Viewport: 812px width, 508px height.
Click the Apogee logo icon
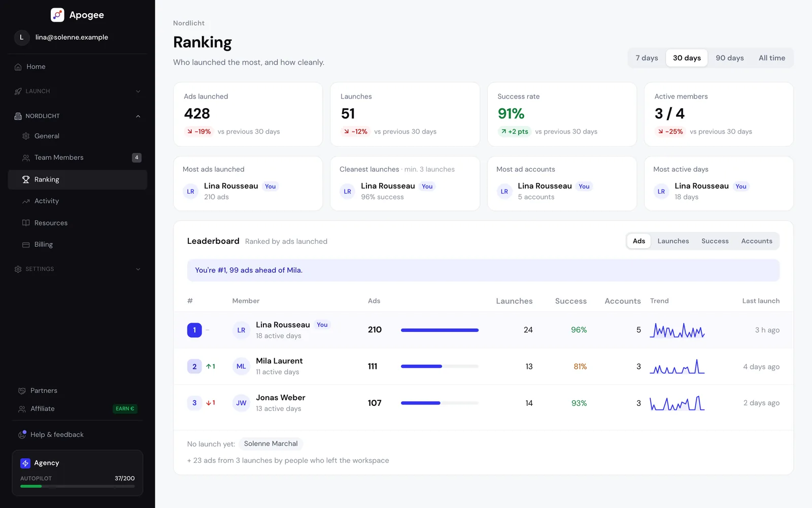click(x=57, y=15)
